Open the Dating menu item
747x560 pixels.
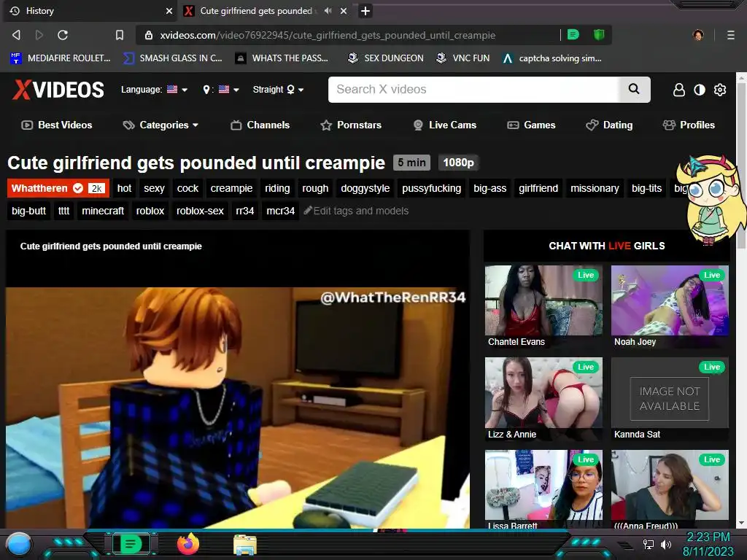(x=609, y=125)
